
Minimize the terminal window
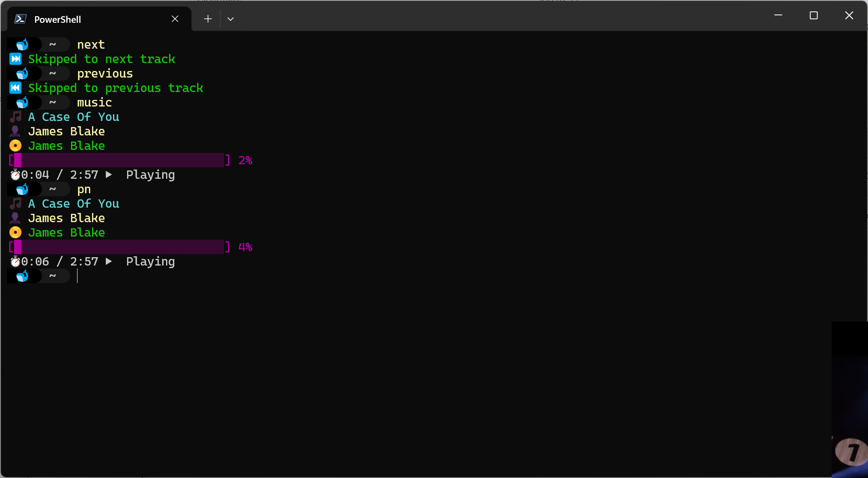click(x=778, y=15)
